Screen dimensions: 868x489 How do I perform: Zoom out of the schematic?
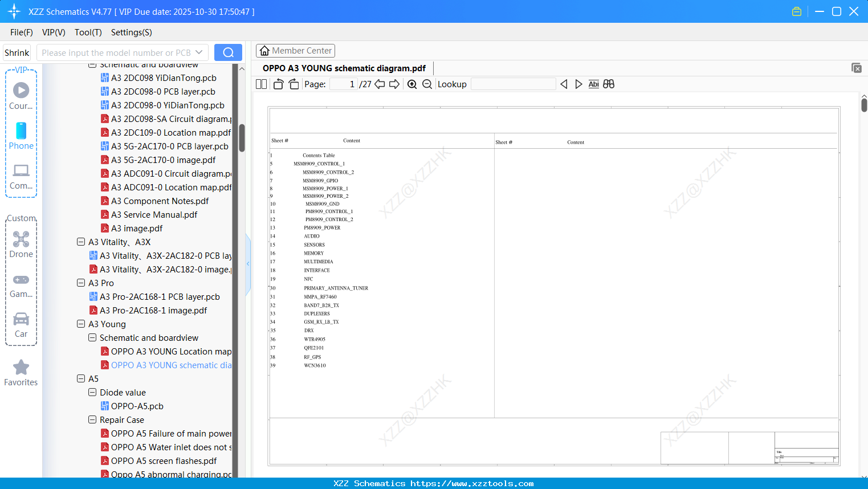(427, 84)
